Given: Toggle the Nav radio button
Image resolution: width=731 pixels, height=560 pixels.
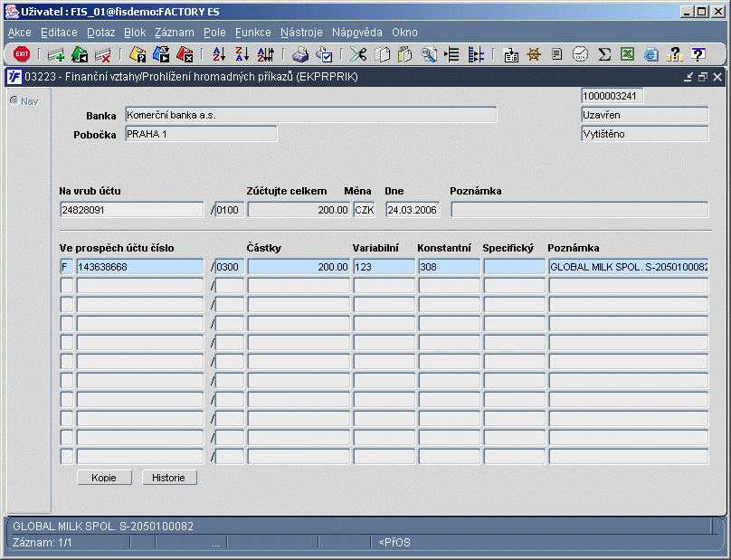Looking at the screenshot, I should 14,100.
